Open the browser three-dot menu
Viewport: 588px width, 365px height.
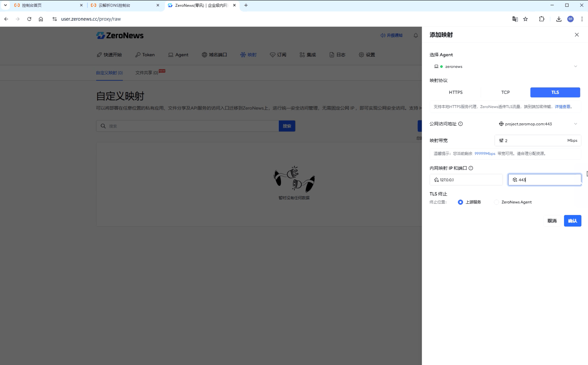point(582,19)
